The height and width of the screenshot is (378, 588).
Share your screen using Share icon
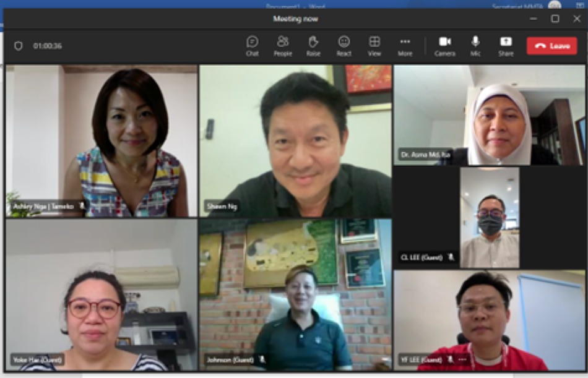click(x=506, y=46)
